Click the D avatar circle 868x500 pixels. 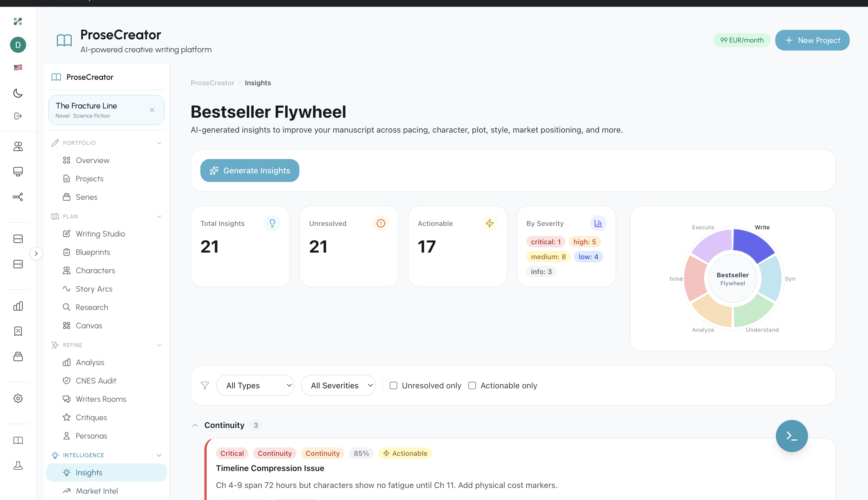[x=18, y=45]
